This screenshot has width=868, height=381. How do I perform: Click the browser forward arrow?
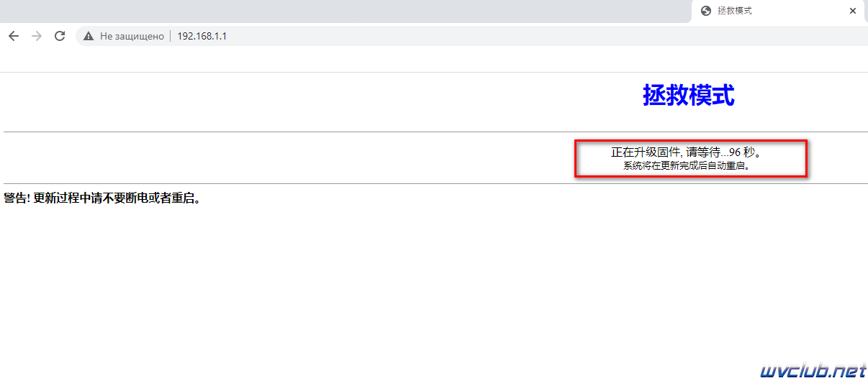(x=37, y=36)
